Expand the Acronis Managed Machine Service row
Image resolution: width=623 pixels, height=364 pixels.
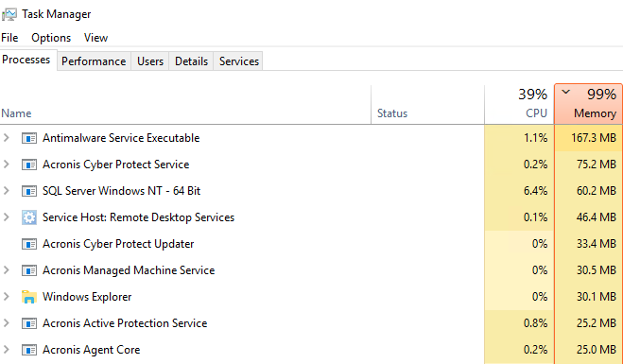[7, 270]
